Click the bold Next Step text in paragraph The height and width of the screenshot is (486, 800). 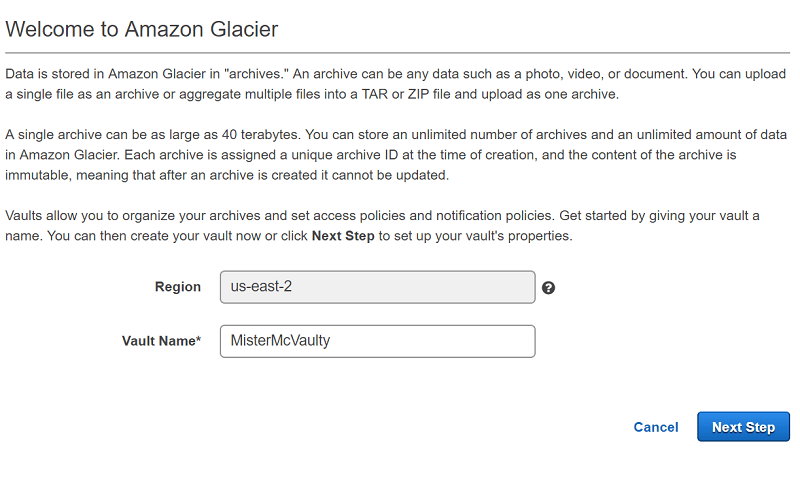pyautogui.click(x=343, y=236)
